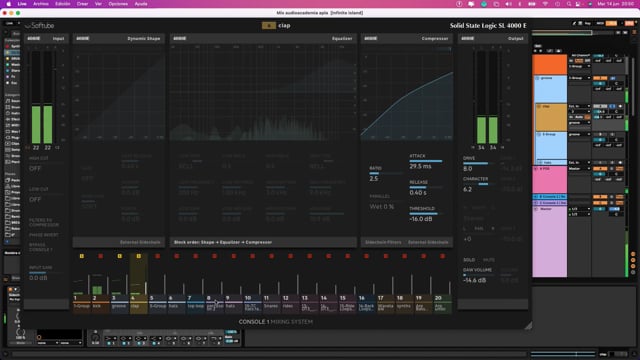The image size is (640, 360).
Task: Click Sidechain Filters button
Action: pyautogui.click(x=383, y=242)
